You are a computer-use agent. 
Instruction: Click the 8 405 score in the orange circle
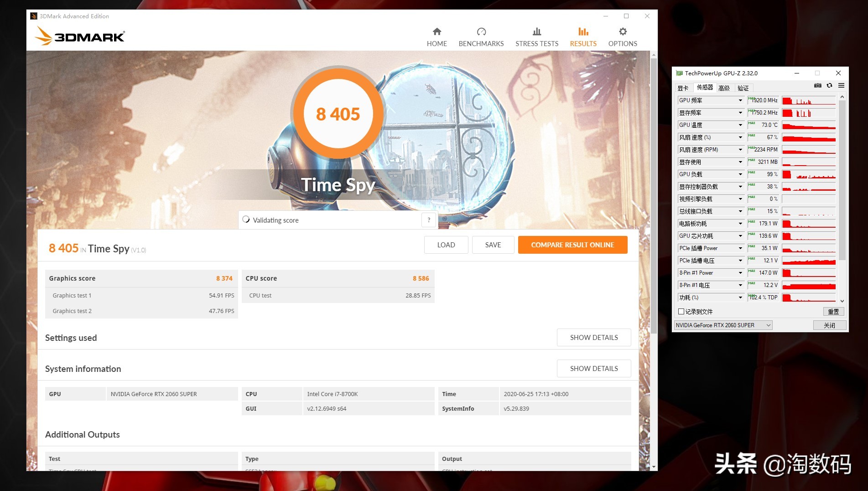(338, 114)
